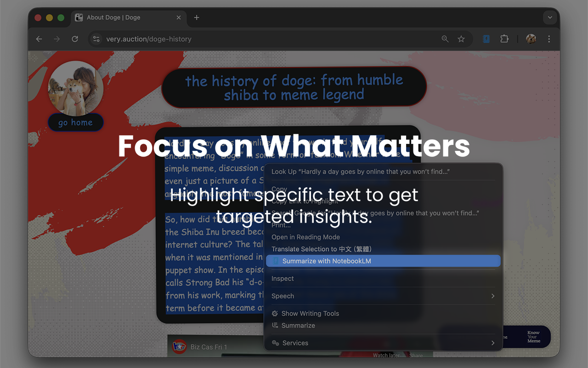Click the Biz Cas Fri video channel icon
This screenshot has width=588, height=368.
point(179,347)
